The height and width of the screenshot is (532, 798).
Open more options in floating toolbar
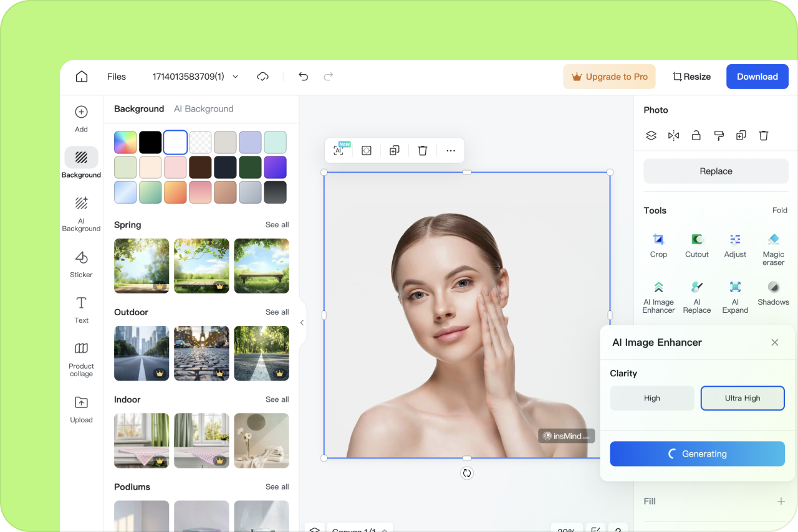pyautogui.click(x=451, y=151)
